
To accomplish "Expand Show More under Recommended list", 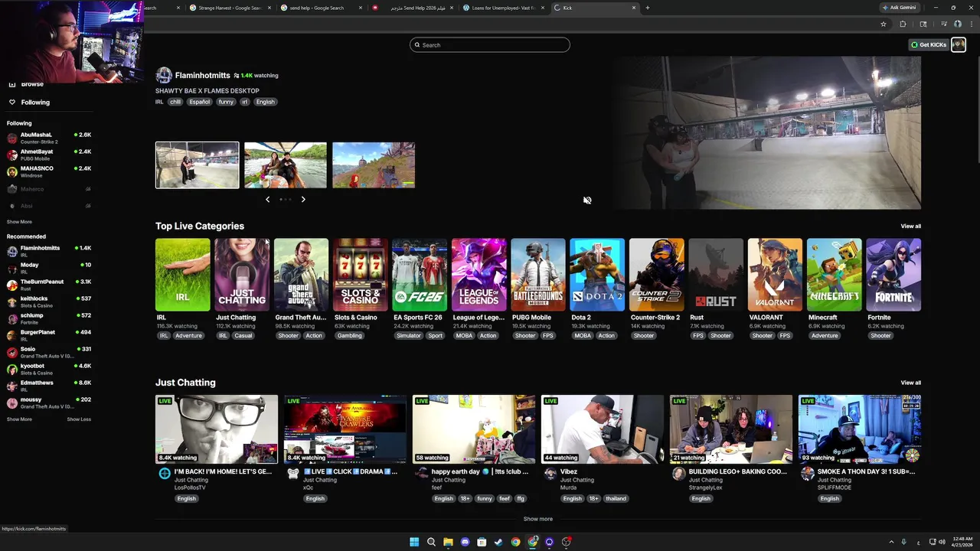I will (x=19, y=419).
